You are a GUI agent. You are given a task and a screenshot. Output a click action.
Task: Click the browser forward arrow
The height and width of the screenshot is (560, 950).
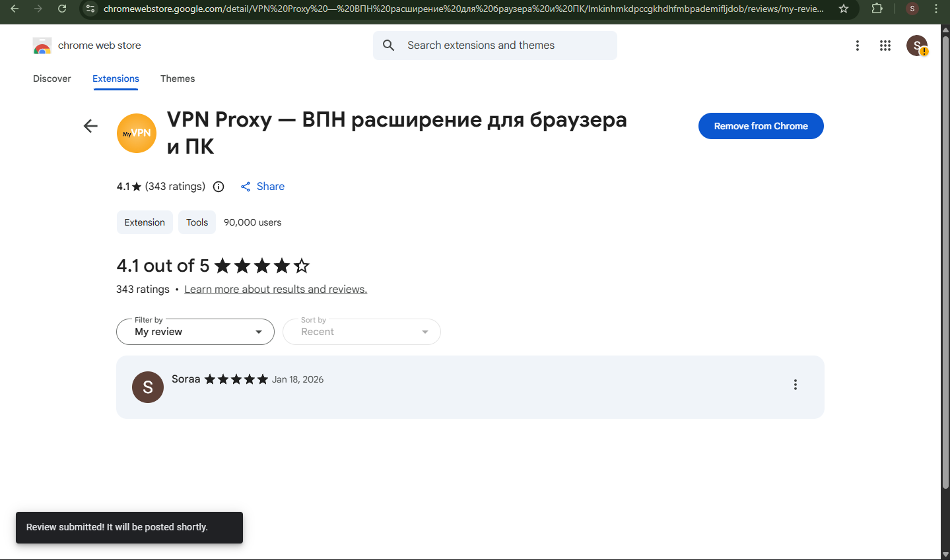[38, 9]
